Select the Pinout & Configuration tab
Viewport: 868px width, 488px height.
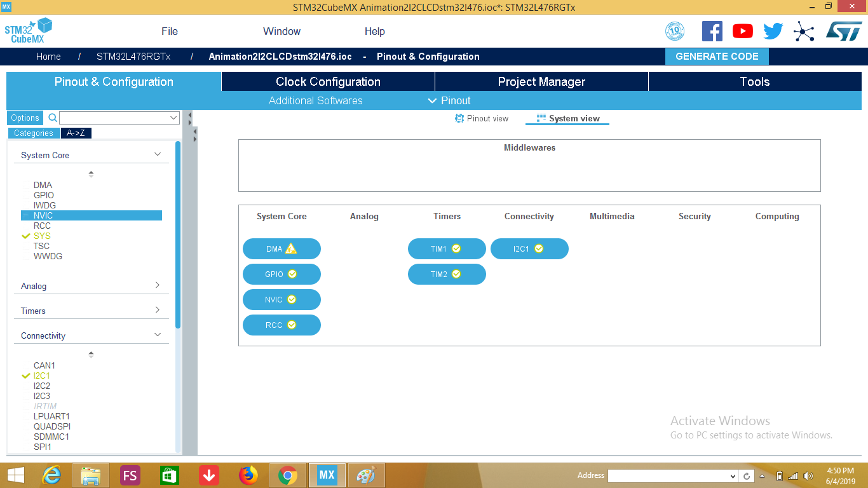(x=114, y=81)
